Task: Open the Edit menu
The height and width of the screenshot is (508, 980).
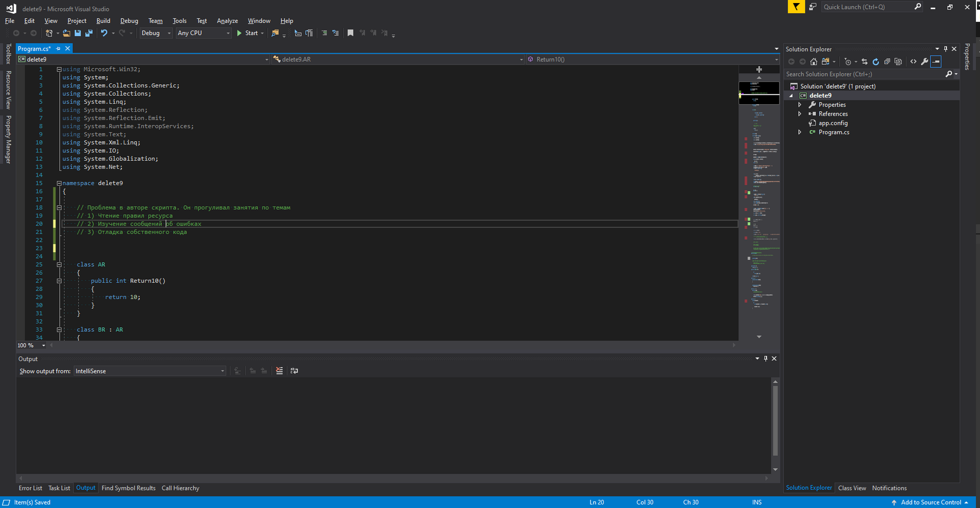Action: pos(30,21)
